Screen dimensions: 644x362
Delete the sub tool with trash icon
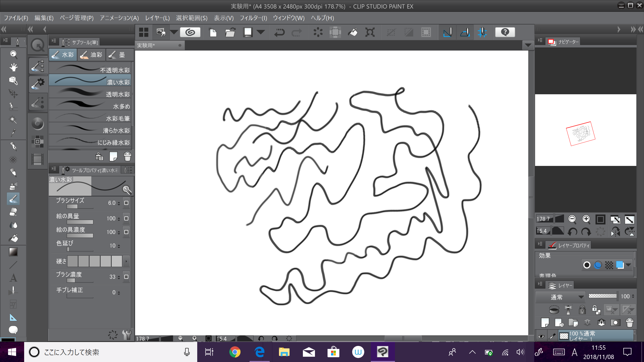point(128,156)
